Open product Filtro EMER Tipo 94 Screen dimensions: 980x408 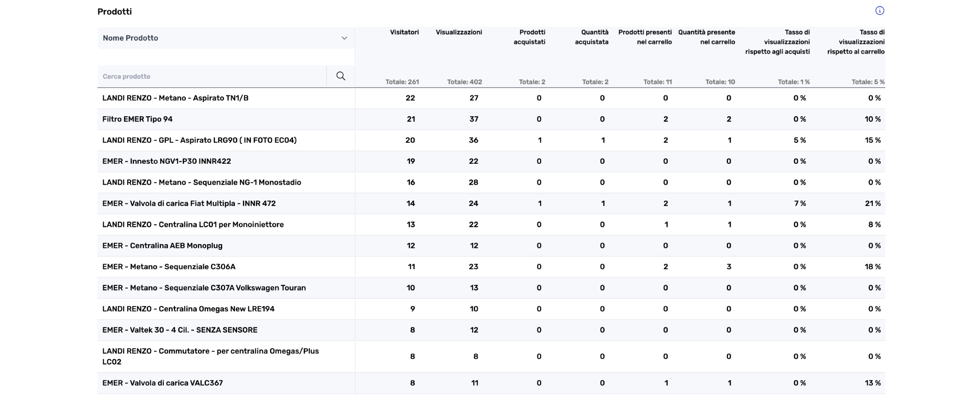[x=137, y=119]
